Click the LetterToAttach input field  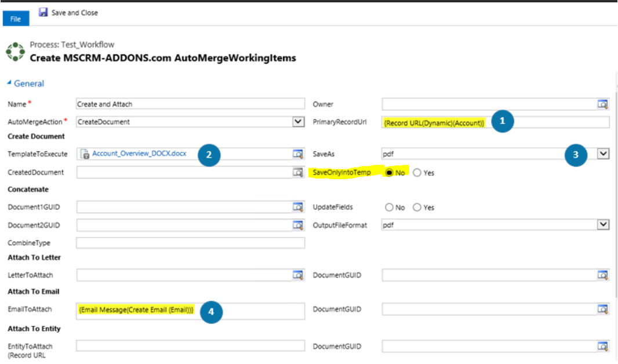click(x=184, y=275)
